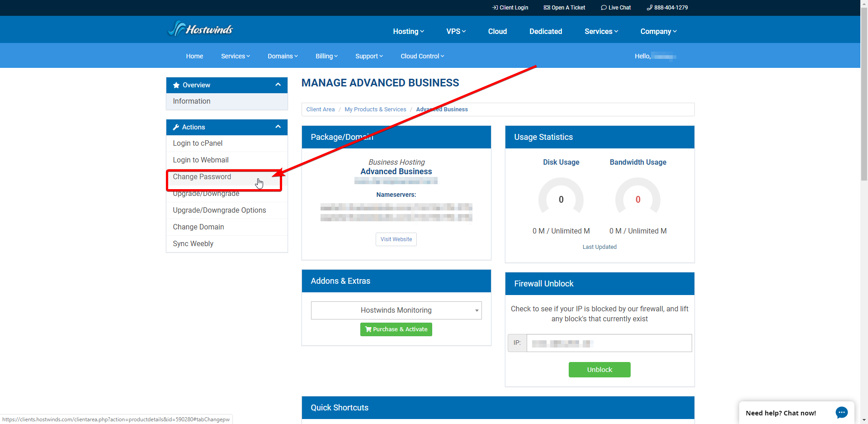
Task: Open the Domains submenu
Action: coord(283,56)
